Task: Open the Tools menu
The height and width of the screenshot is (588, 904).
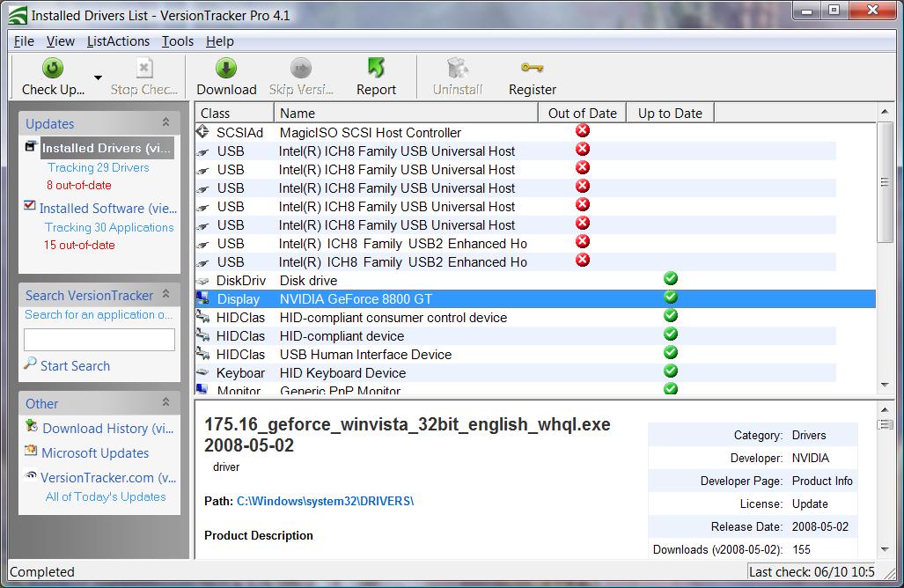Action: [x=178, y=41]
